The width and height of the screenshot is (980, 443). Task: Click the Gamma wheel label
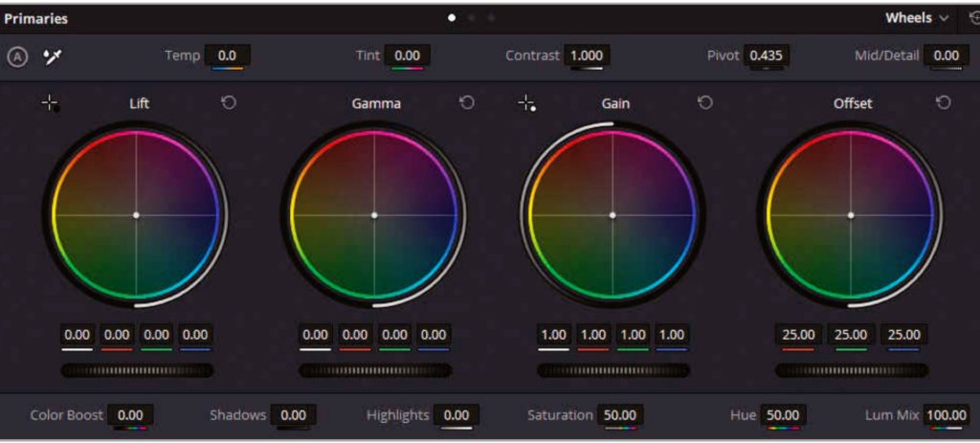pyautogui.click(x=376, y=103)
